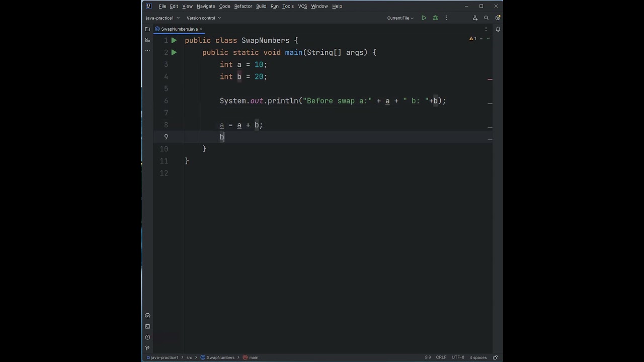
Task: Open the UTF-8 encoding selector
Action: [x=458, y=357]
